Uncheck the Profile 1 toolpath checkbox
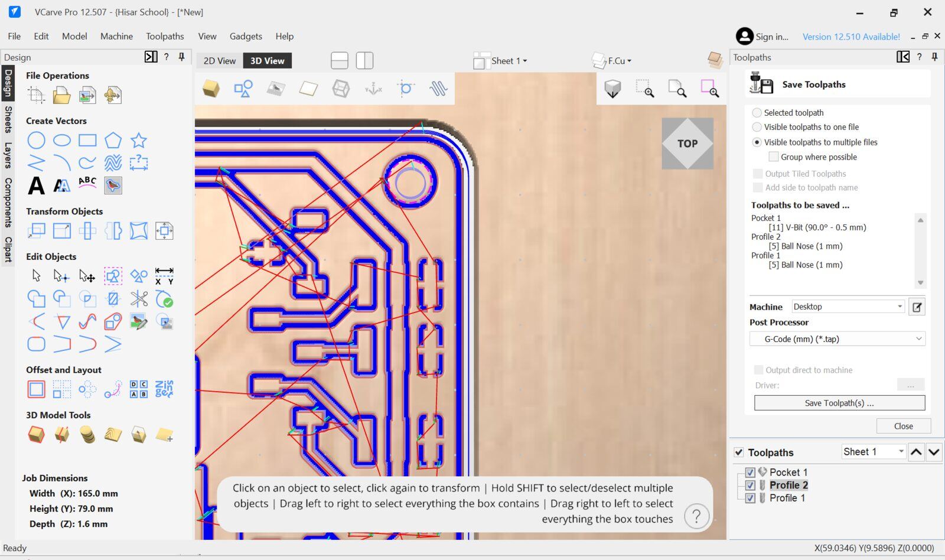This screenshot has width=945, height=560. click(750, 498)
